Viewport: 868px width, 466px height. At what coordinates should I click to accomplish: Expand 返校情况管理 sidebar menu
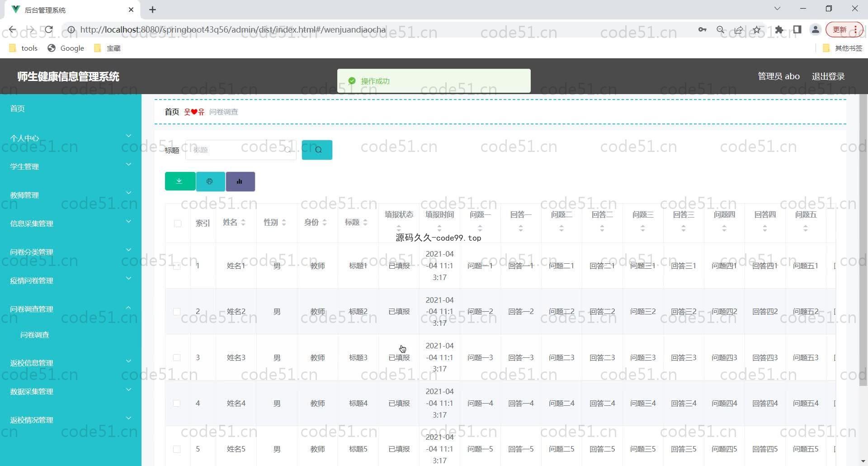click(x=71, y=419)
